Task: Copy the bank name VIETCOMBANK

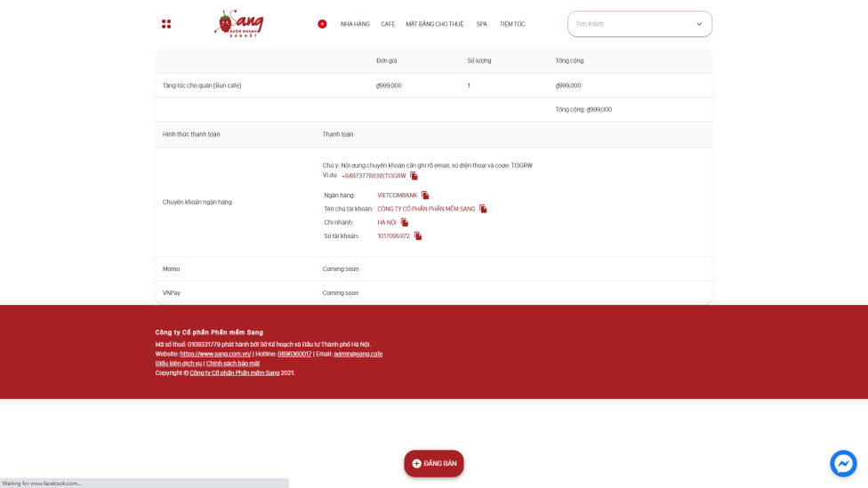Action: pos(425,196)
